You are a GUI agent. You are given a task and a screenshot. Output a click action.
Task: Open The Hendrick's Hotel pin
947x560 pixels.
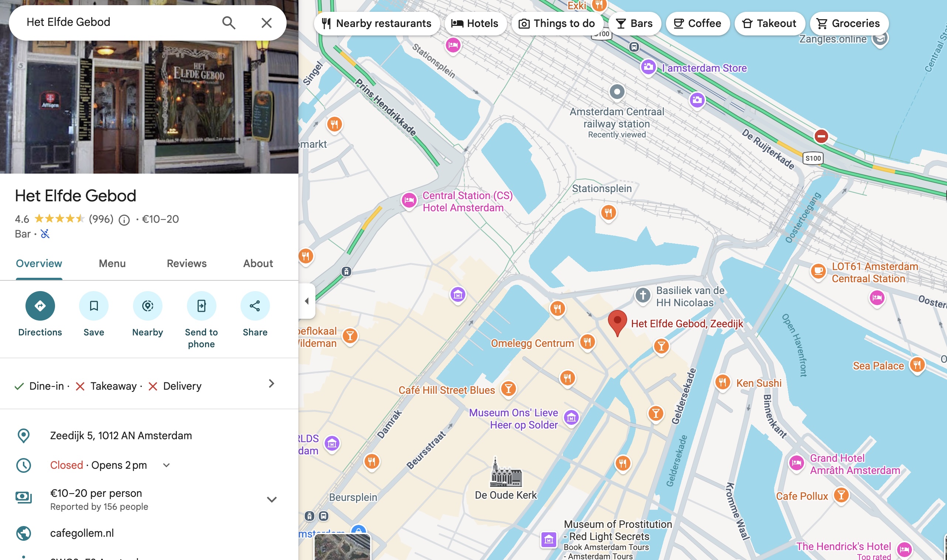pyautogui.click(x=905, y=549)
